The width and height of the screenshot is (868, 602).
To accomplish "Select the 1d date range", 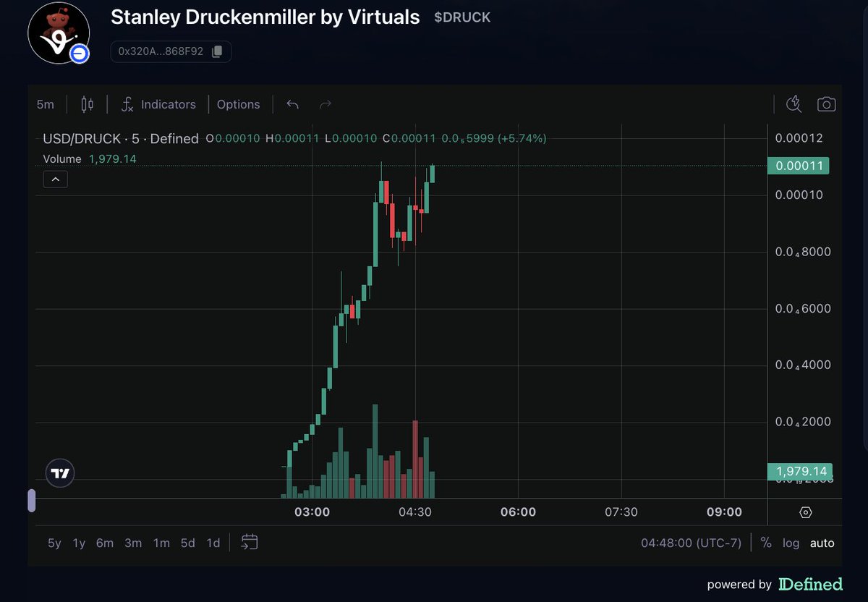I will (213, 543).
